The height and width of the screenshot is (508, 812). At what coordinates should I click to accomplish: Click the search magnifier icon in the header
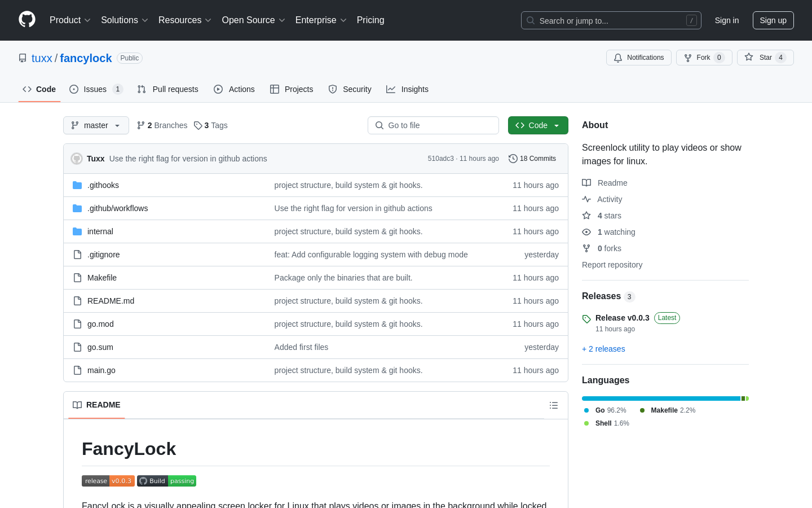(x=531, y=20)
